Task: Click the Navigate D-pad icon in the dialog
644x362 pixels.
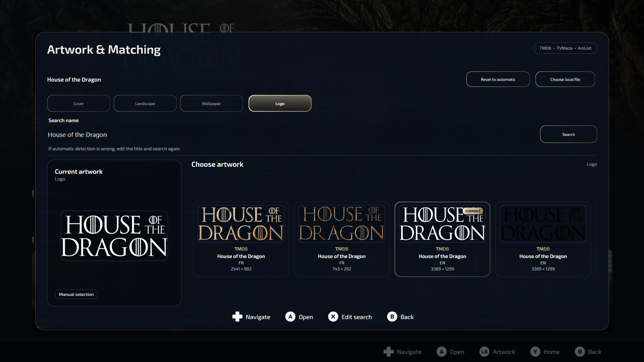Action: (x=237, y=317)
